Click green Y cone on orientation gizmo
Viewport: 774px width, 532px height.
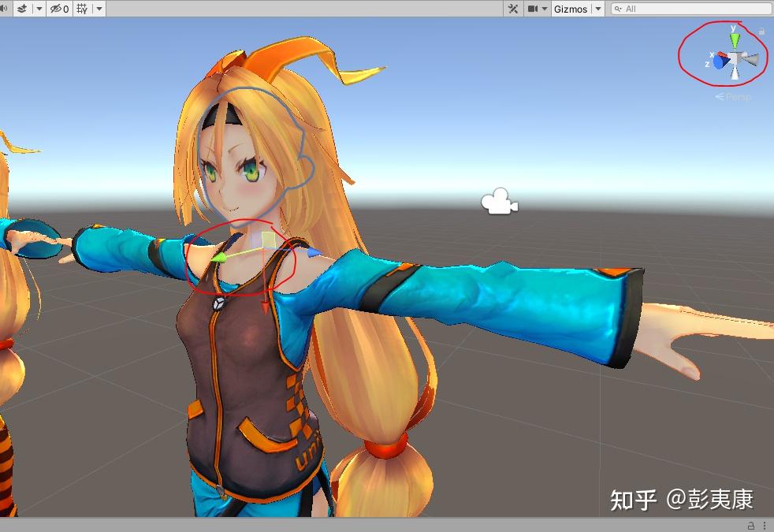tap(735, 40)
